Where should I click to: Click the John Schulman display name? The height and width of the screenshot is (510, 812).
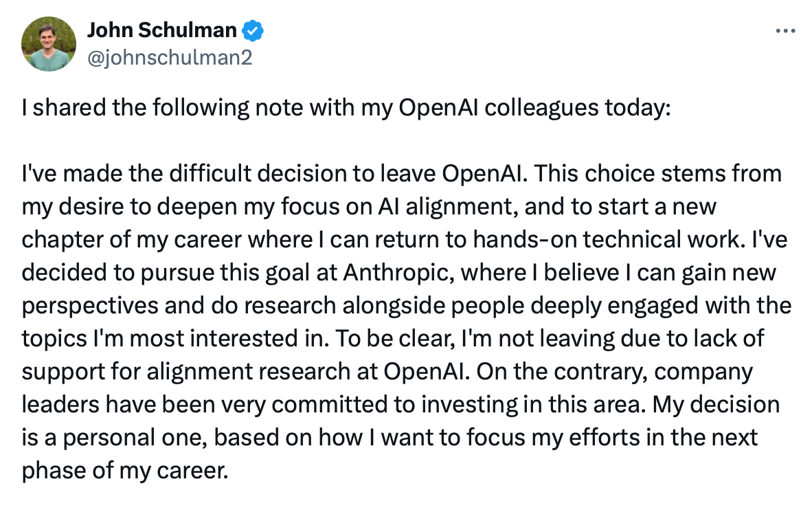coord(161,30)
